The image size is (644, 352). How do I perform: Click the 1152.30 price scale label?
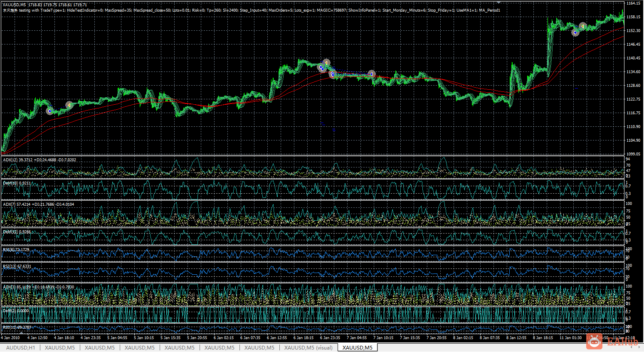(633, 31)
